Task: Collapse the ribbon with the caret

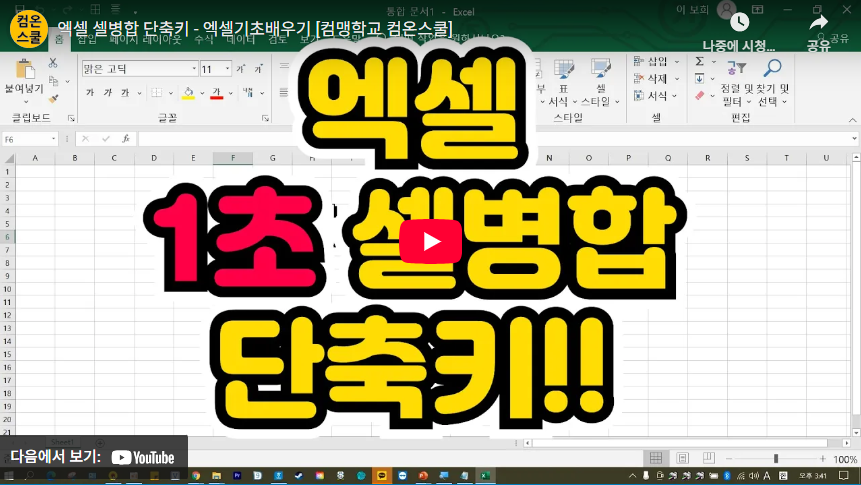Action: coord(852,120)
